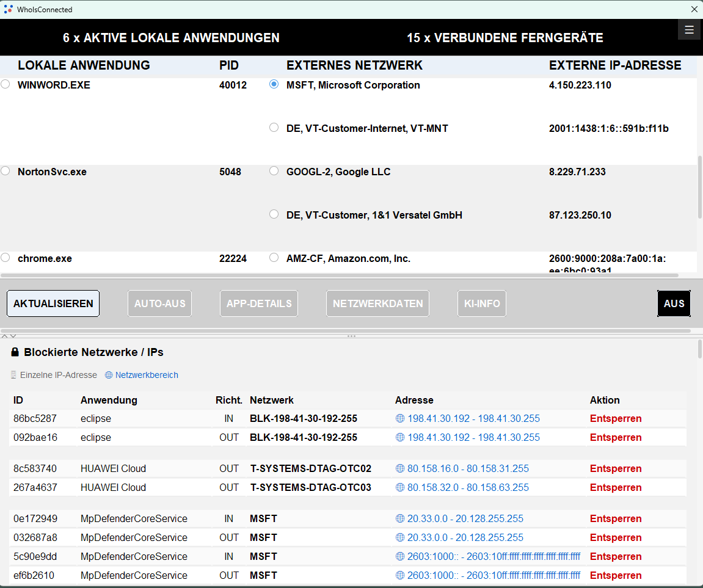Click the blocked networks vertical scrollbar

click(700, 349)
